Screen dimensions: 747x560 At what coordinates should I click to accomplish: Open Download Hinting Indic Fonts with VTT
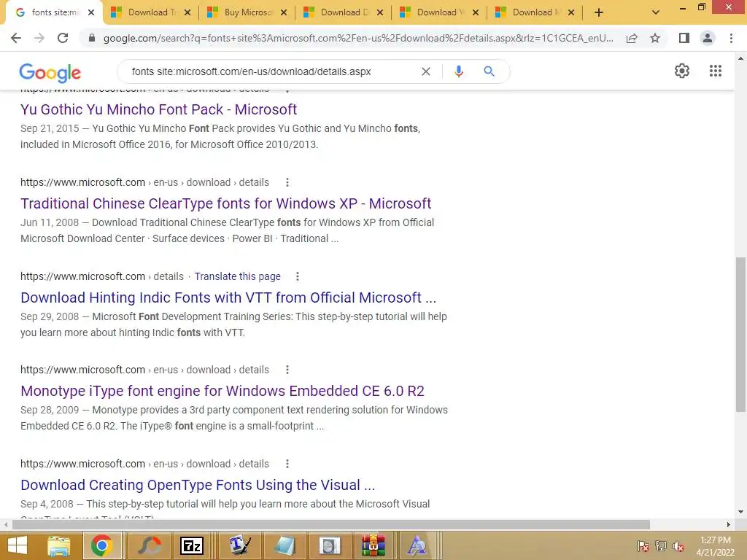click(x=228, y=297)
